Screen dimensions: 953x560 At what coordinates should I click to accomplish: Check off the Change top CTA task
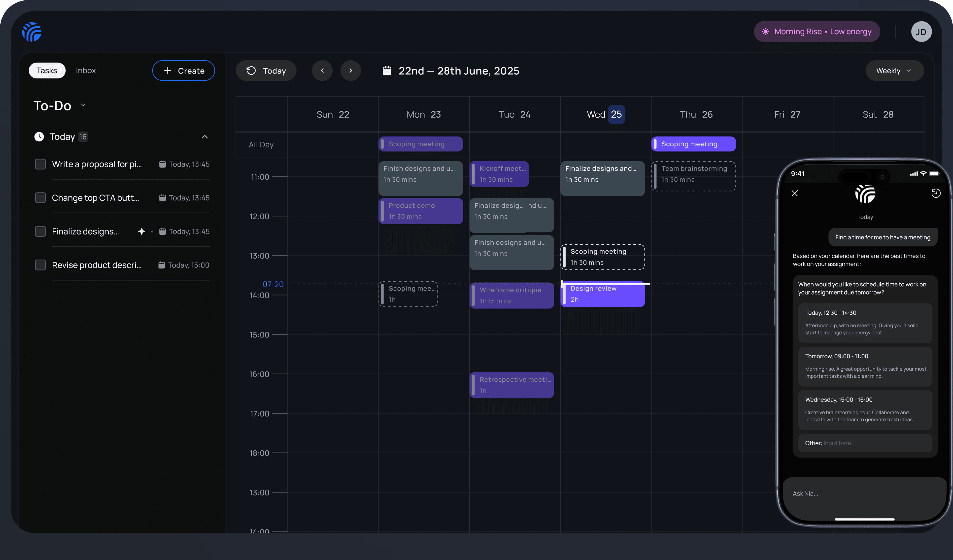pyautogui.click(x=40, y=198)
